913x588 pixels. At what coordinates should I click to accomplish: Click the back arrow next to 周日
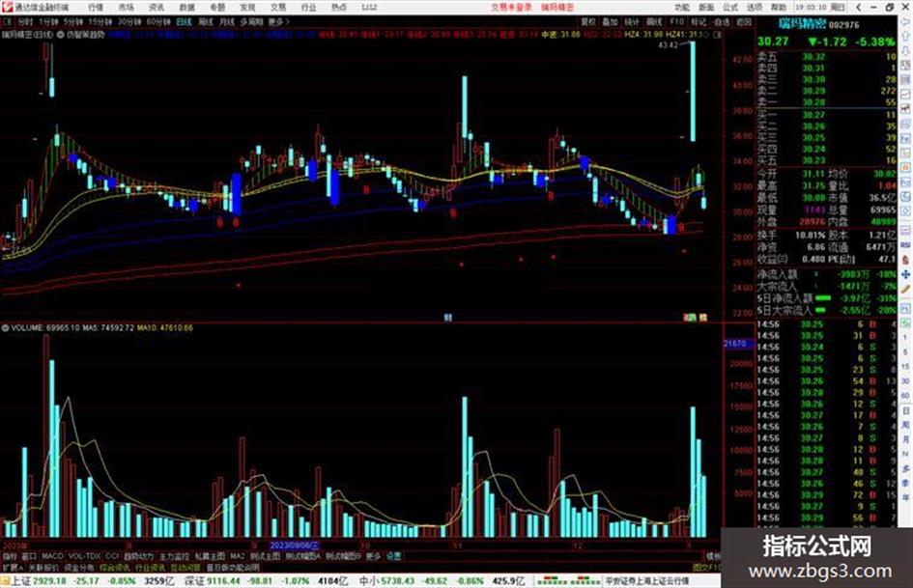858,8
